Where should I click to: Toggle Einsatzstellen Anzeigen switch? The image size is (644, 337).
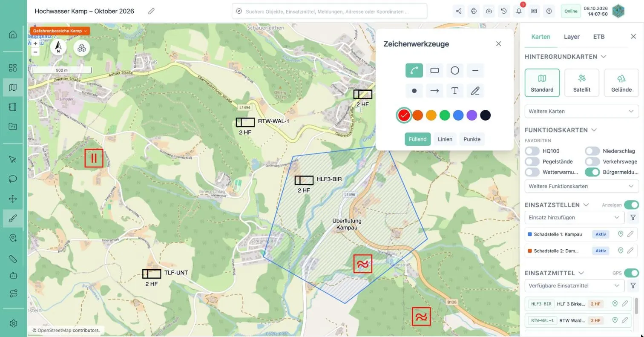[632, 205]
